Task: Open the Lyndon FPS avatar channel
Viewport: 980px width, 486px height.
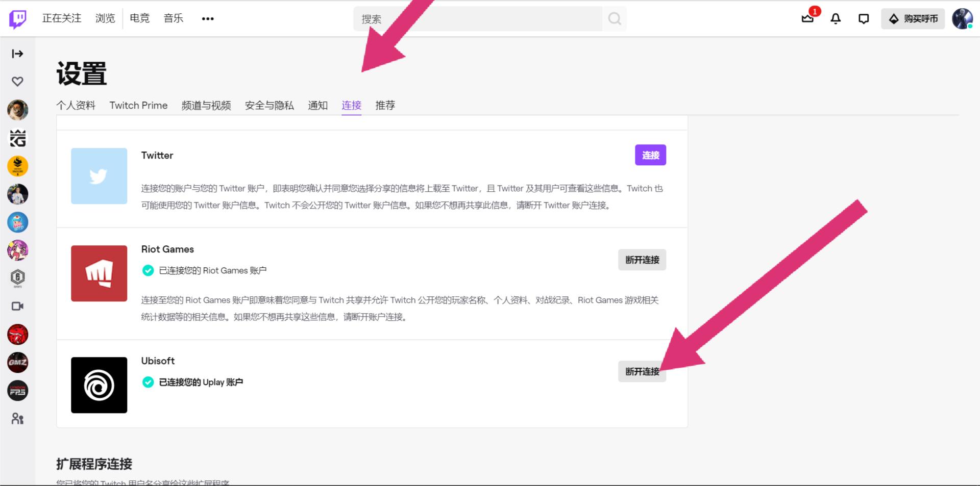Action: [17, 391]
